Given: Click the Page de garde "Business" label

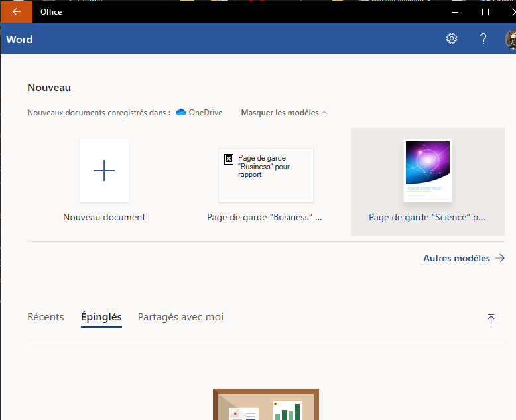Looking at the screenshot, I should (x=264, y=217).
